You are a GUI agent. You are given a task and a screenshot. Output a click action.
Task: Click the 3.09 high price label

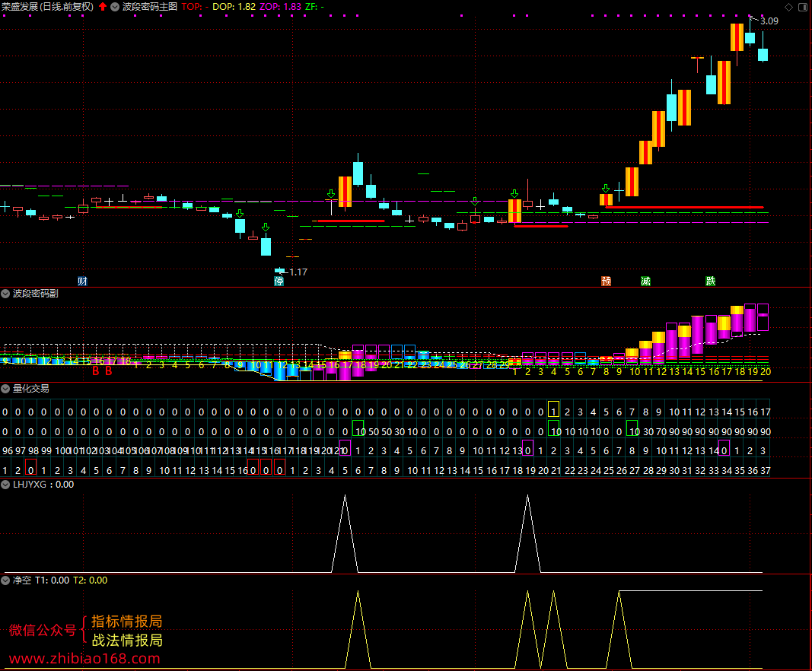[769, 21]
